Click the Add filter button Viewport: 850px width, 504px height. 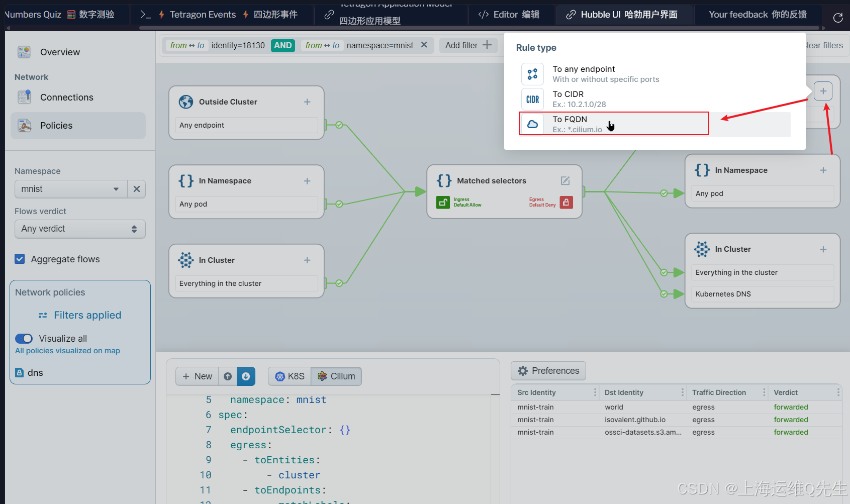pos(468,45)
